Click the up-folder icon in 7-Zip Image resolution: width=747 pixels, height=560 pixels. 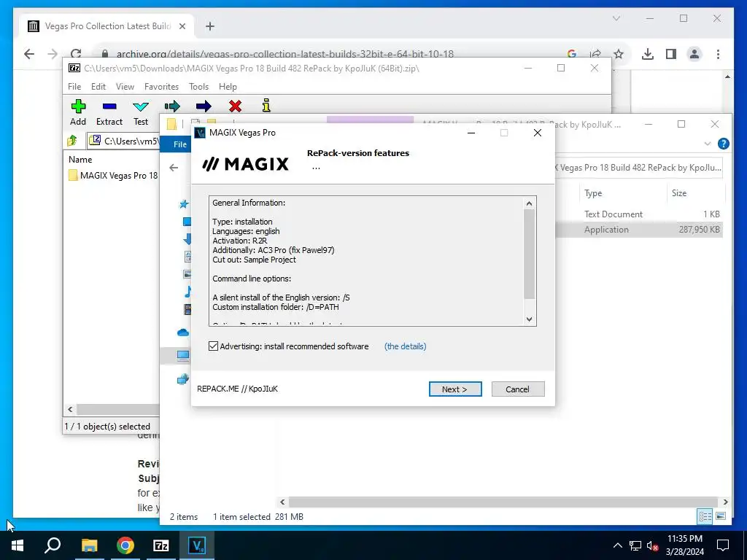72,141
